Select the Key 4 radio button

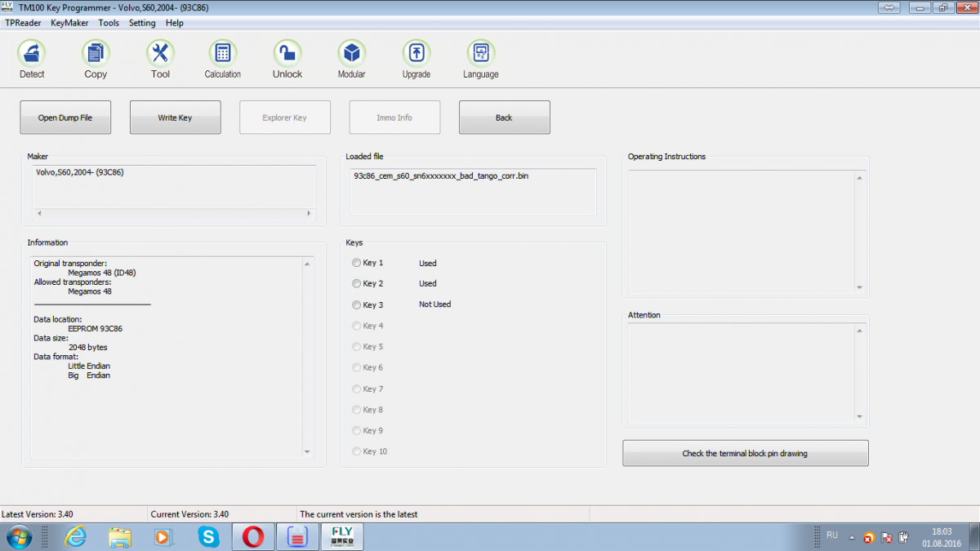[356, 326]
